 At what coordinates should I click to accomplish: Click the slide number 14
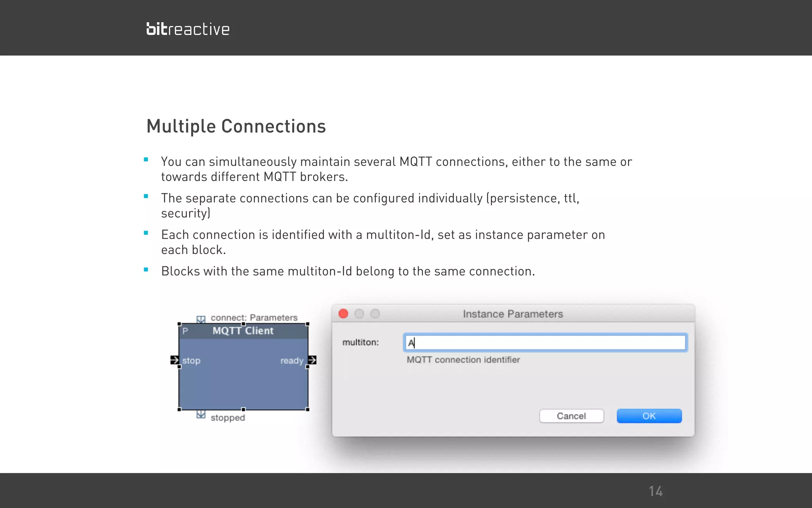click(x=656, y=491)
